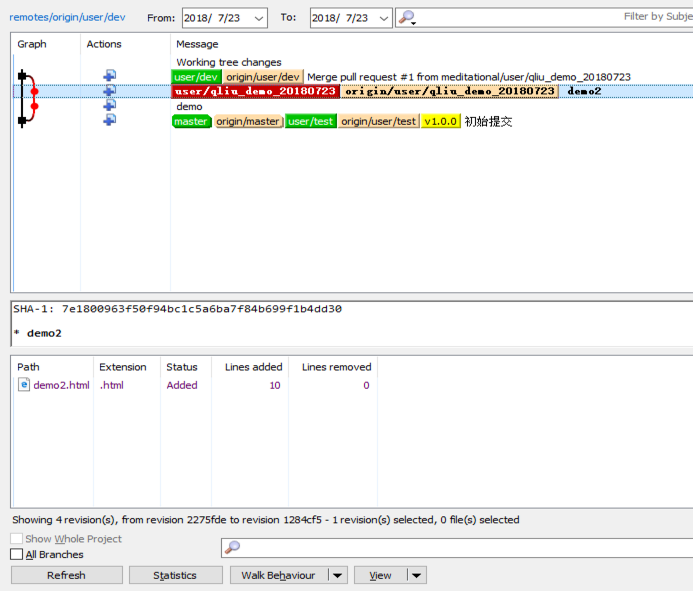This screenshot has height=598, width=693.
Task: Click the added-file action icon in the demo2 row
Action: (109, 91)
